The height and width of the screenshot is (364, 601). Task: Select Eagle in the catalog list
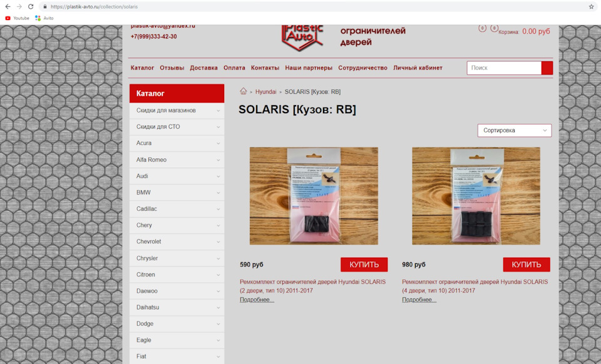click(177, 340)
